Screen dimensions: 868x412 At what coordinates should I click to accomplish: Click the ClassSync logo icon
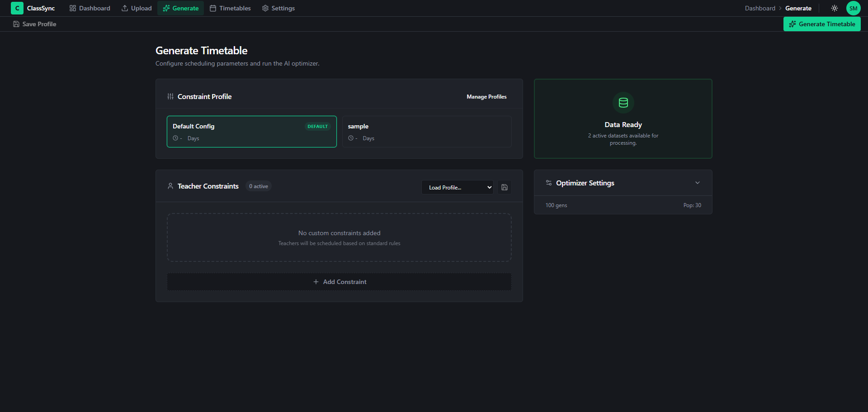click(17, 8)
